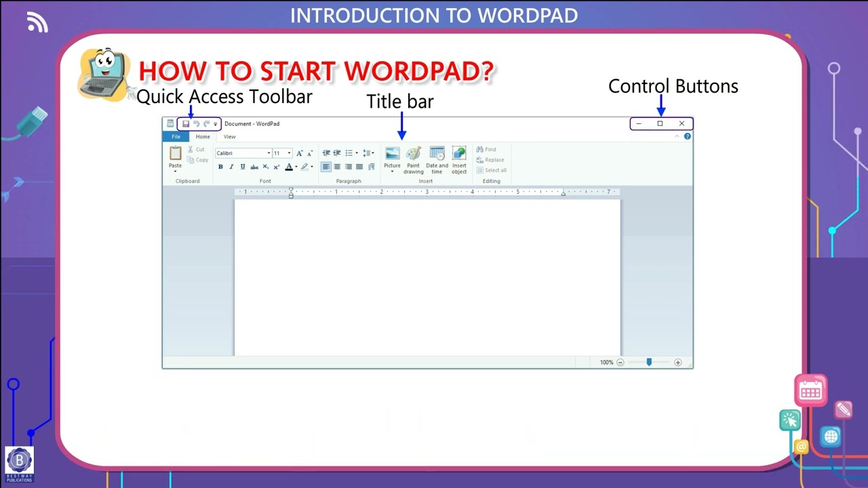The width and height of the screenshot is (868, 488).
Task: Click the bullet list icon
Action: point(349,153)
